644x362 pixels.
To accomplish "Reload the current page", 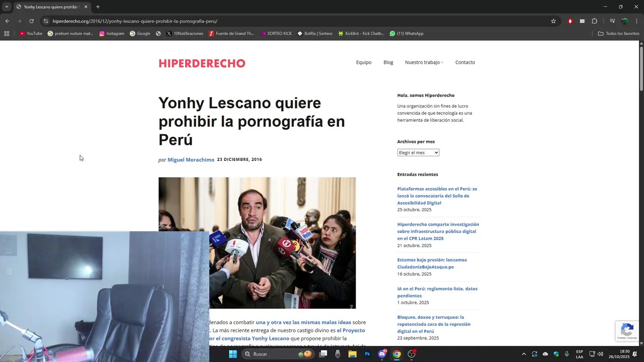I will coord(31,21).
